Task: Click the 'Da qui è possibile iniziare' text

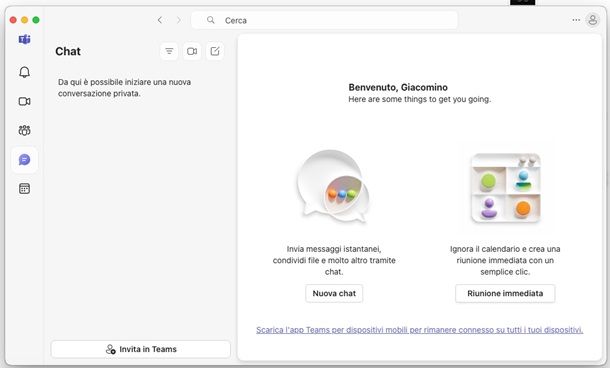Action: (x=124, y=88)
